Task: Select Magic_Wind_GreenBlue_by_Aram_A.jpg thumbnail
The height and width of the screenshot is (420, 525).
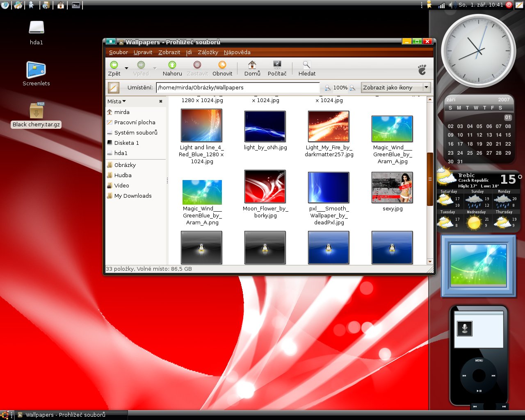Action: click(x=392, y=129)
